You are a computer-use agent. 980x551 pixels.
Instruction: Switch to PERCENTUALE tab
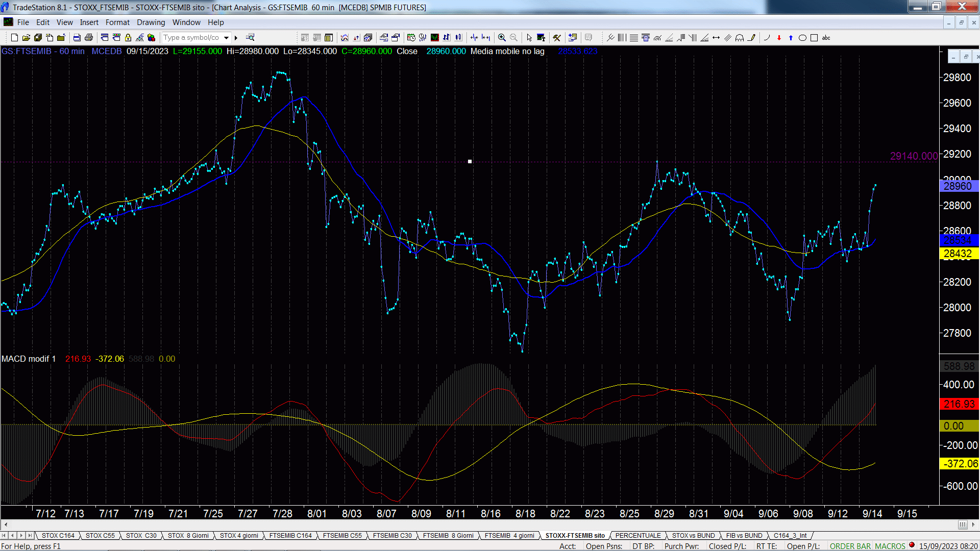(638, 536)
